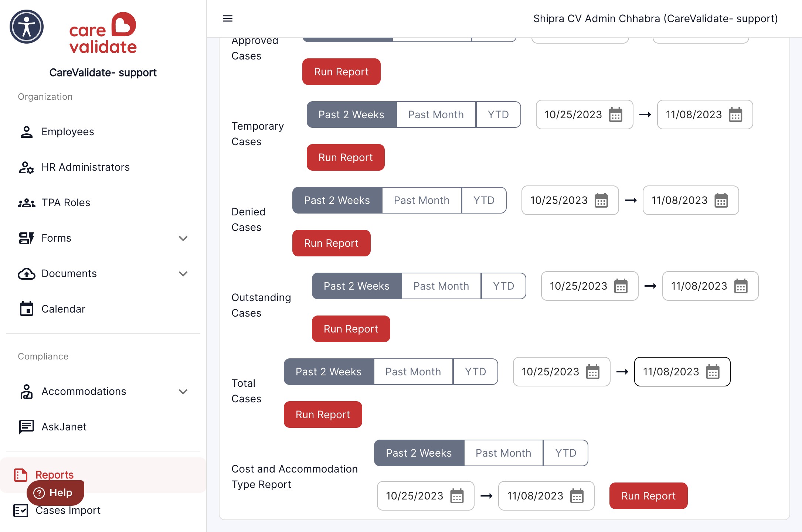Click the Total Cases end date field 11/08/2023
802x532 pixels.
click(x=682, y=372)
